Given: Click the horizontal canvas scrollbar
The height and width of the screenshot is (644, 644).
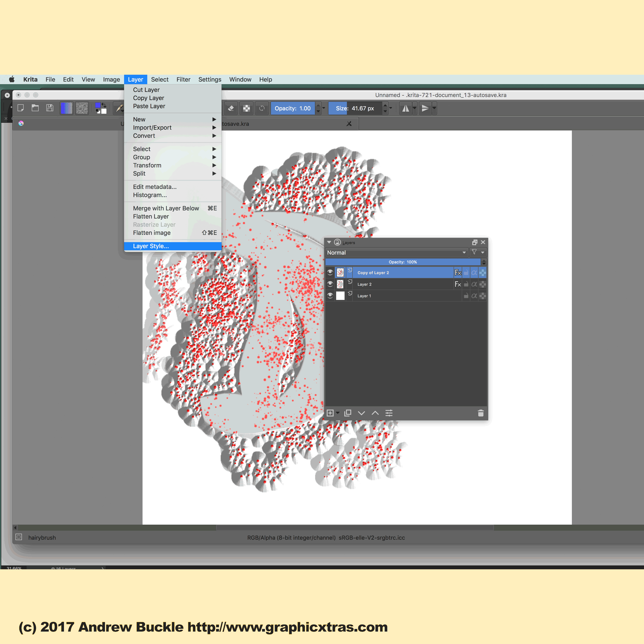Looking at the screenshot, I should (355, 528).
